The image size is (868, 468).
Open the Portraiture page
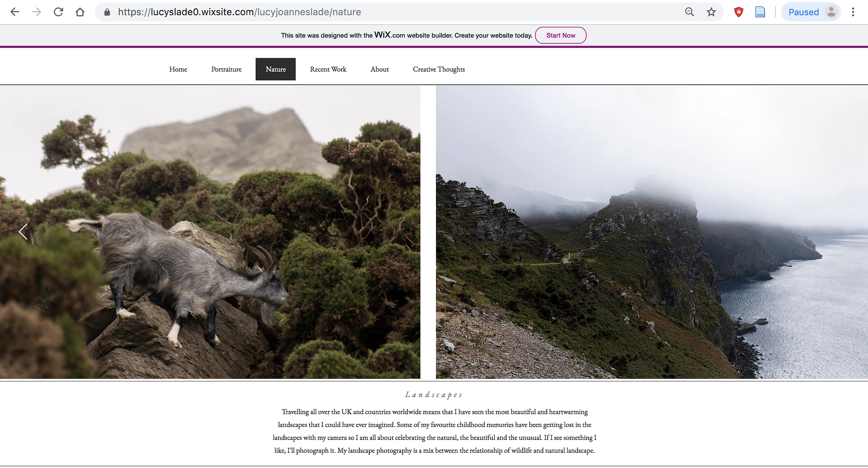coord(226,69)
